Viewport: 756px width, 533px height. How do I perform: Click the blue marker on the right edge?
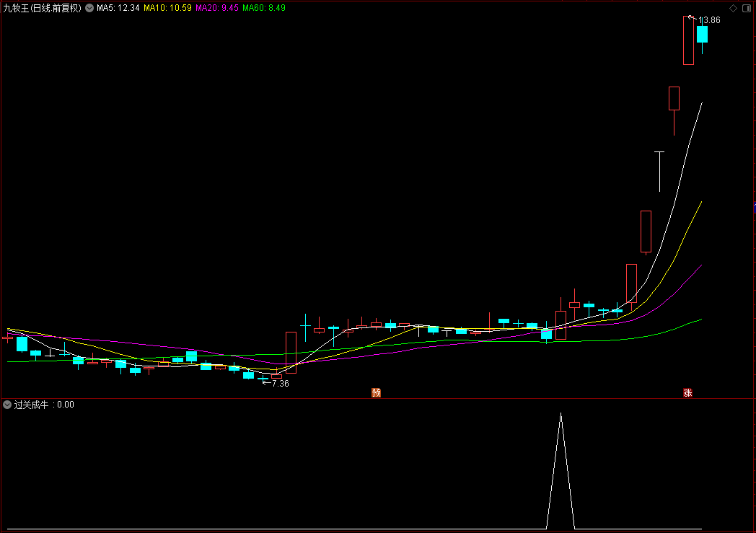click(x=755, y=207)
